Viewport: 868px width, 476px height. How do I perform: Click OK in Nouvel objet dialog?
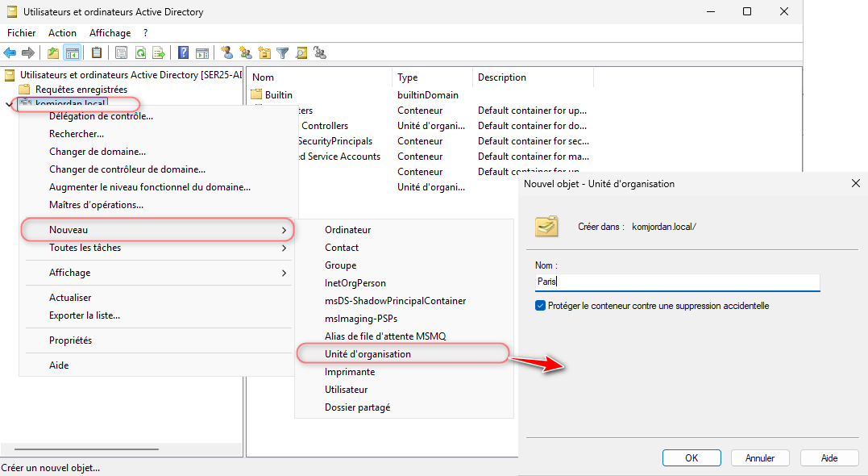691,457
